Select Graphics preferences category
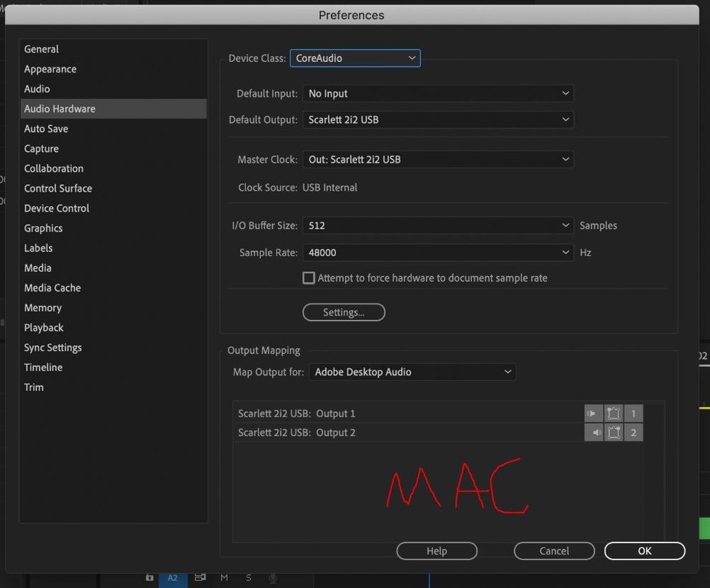This screenshot has width=710, height=588. point(113,228)
